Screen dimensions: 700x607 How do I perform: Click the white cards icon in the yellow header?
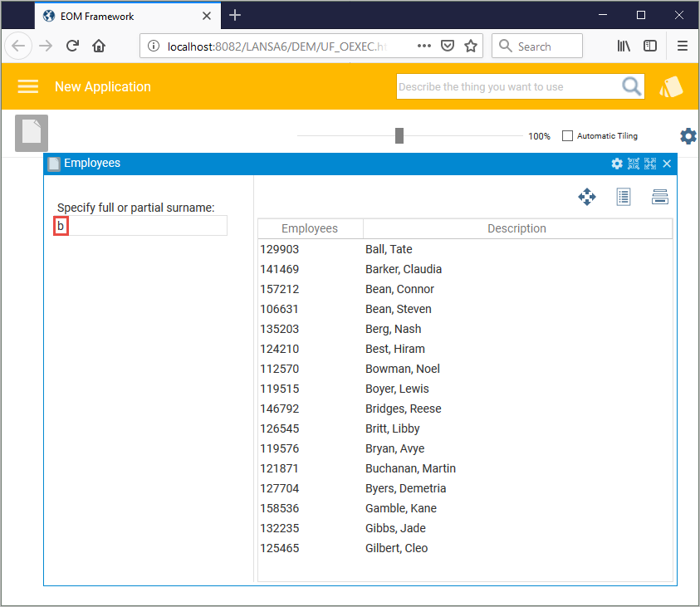(x=671, y=87)
